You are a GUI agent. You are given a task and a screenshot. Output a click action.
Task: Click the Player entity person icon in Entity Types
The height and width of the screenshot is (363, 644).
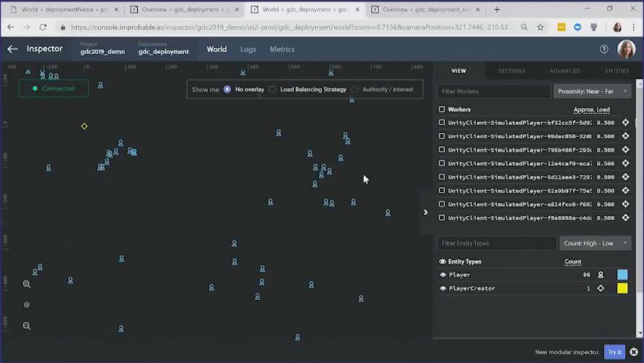point(601,275)
